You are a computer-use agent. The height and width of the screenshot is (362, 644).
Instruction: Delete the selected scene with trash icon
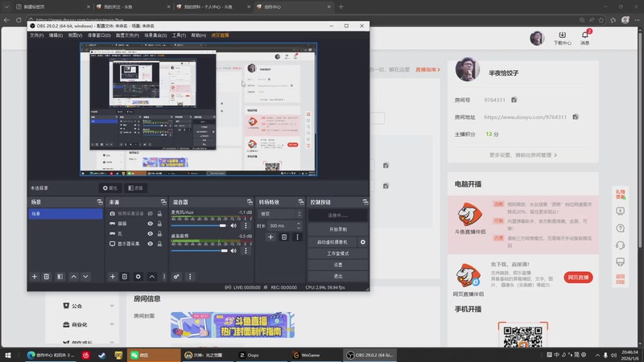point(47,277)
